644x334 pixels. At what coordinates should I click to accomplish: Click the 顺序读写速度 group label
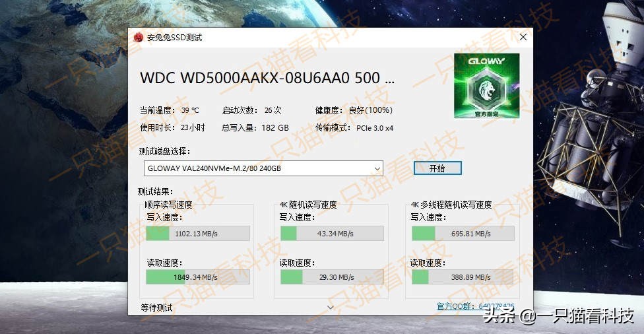pyautogui.click(x=168, y=205)
